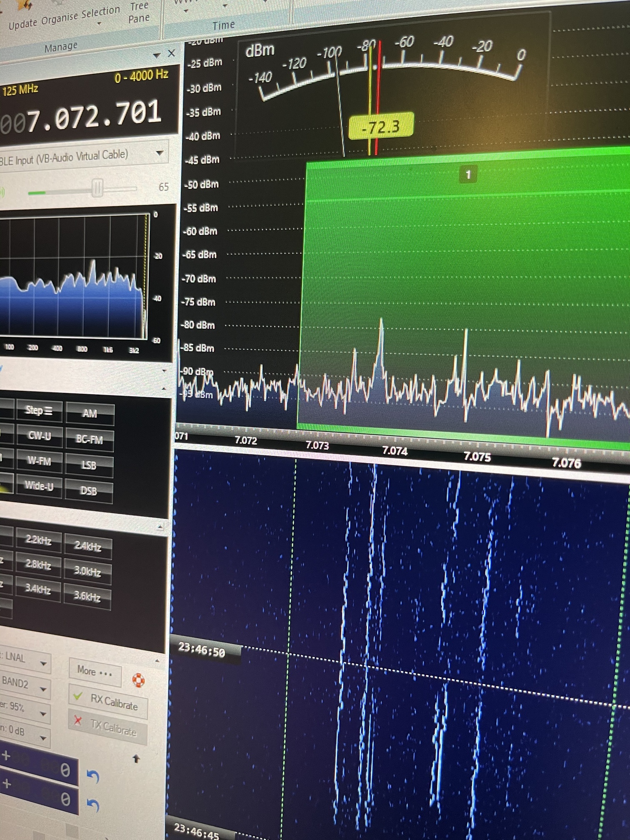Choose the 2.2kHz filter bandwidth
The width and height of the screenshot is (630, 840).
[x=38, y=540]
